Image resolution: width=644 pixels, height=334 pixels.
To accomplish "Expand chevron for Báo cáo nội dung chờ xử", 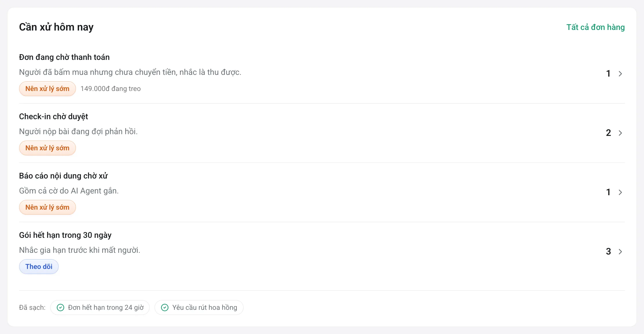I will [620, 192].
